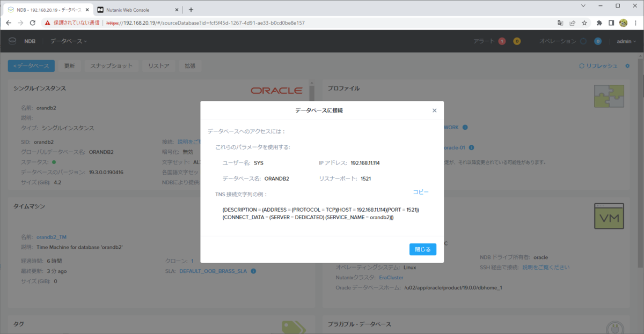Click the リフレッシュ refresh link
644x334 pixels.
point(598,66)
